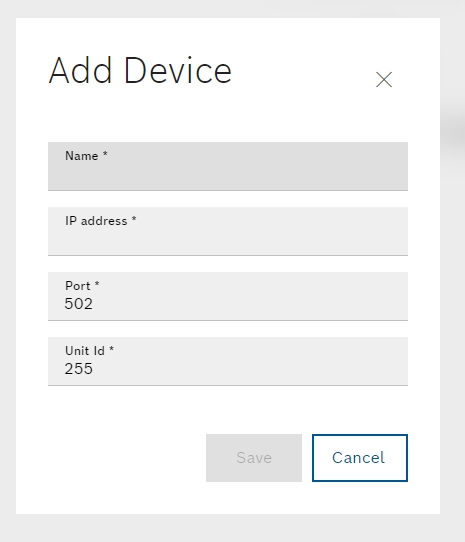
Task: Click empty dialog space left of Save
Action: point(126,458)
